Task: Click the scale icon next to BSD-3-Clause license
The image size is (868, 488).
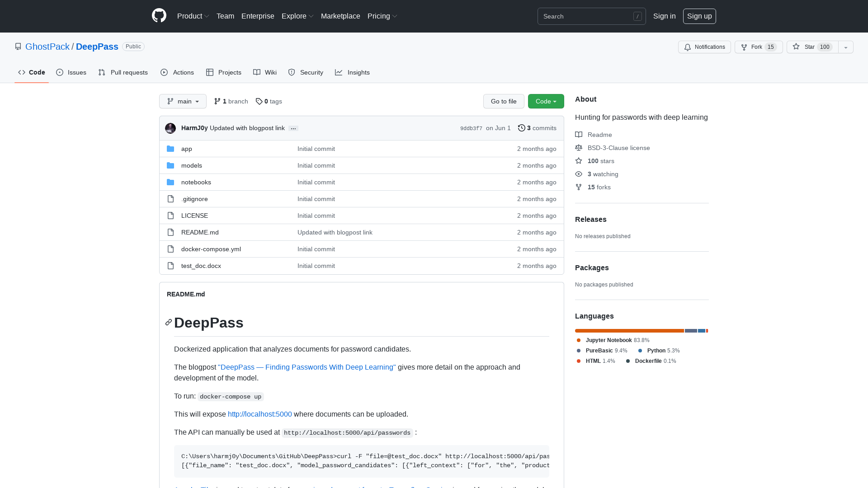Action: [579, 148]
